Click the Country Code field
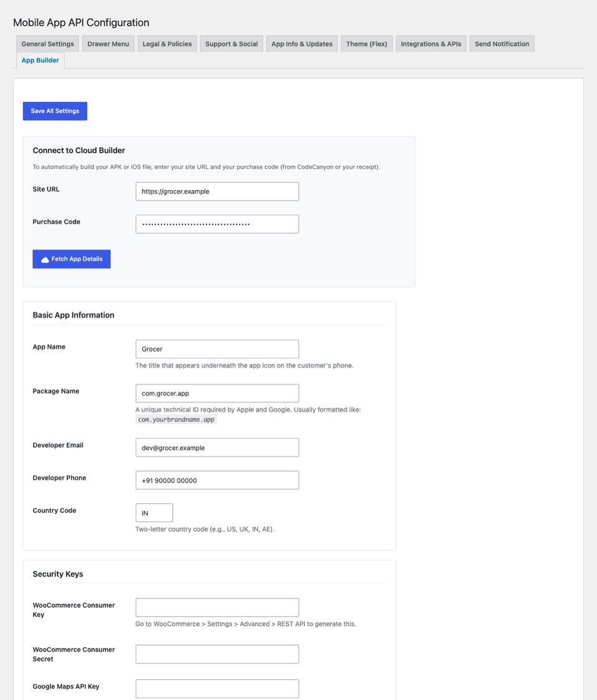 pyautogui.click(x=154, y=513)
